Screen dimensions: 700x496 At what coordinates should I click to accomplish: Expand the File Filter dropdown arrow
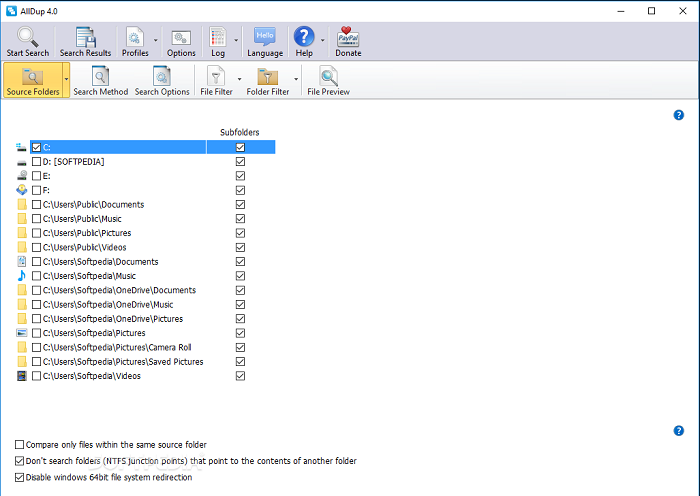tap(239, 79)
